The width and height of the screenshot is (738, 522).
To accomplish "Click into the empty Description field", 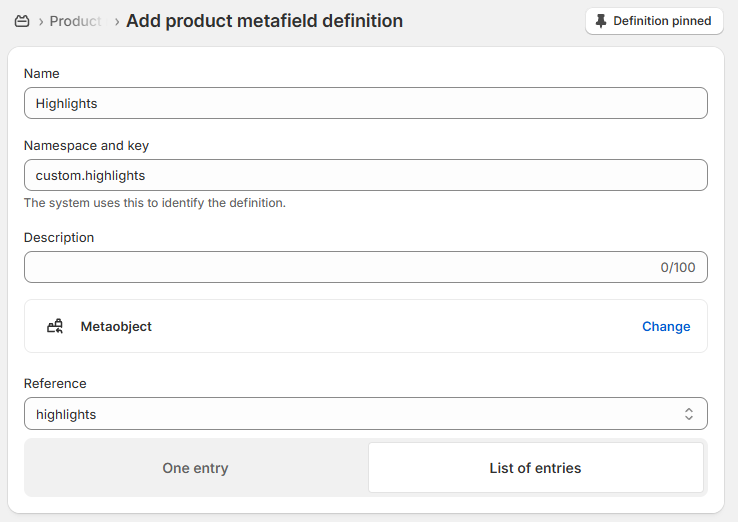I will click(x=330, y=267).
